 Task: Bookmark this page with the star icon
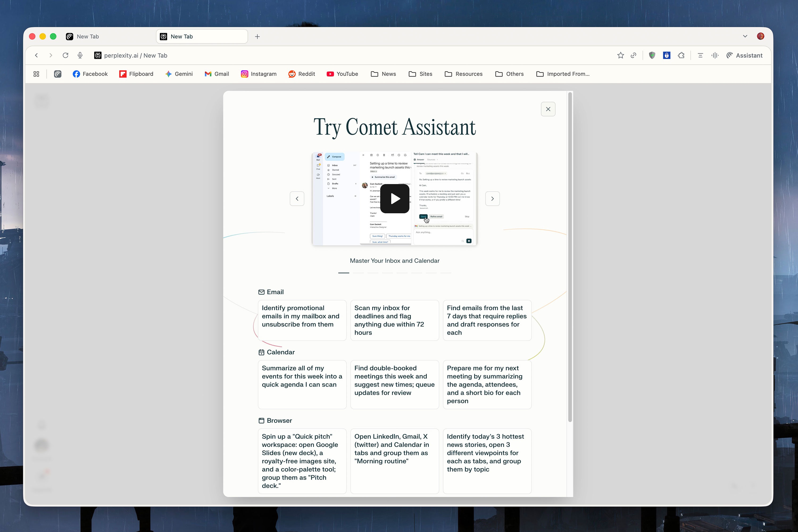pos(621,55)
